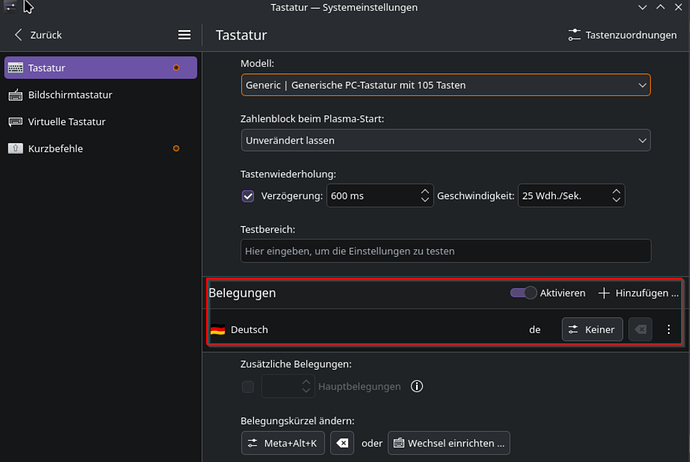Viewport: 690px width, 462px height.
Task: Show info about Hauptbelegungen
Action: coord(417,386)
